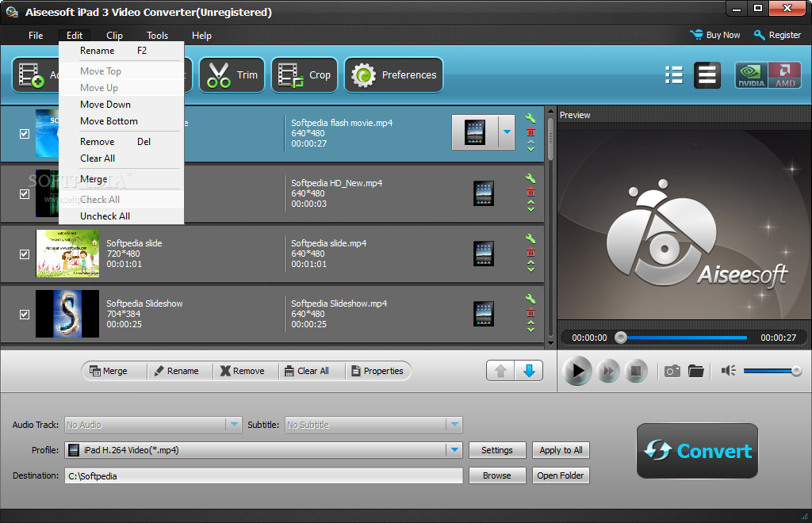Toggle NVIDIA acceleration icon
Screen dimensions: 812x523
pos(751,75)
